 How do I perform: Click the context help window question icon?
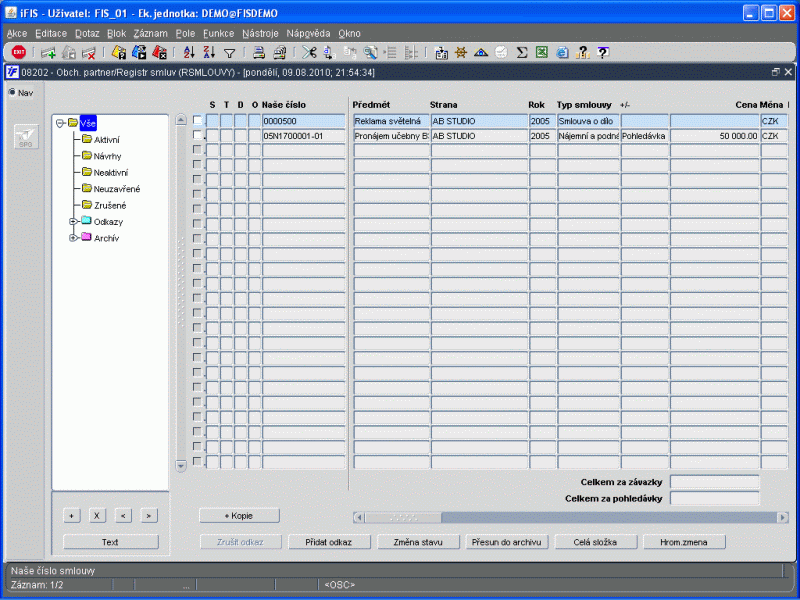[603, 52]
